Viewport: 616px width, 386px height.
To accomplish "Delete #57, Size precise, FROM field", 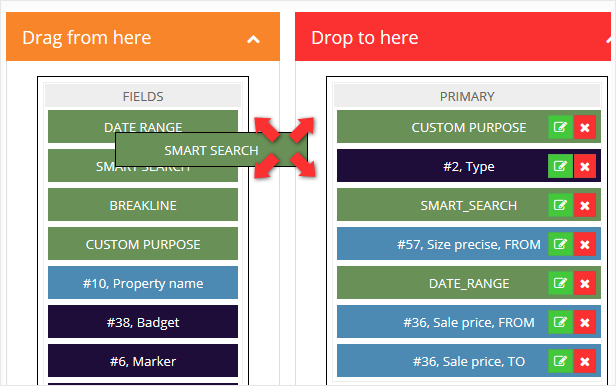I will click(585, 244).
